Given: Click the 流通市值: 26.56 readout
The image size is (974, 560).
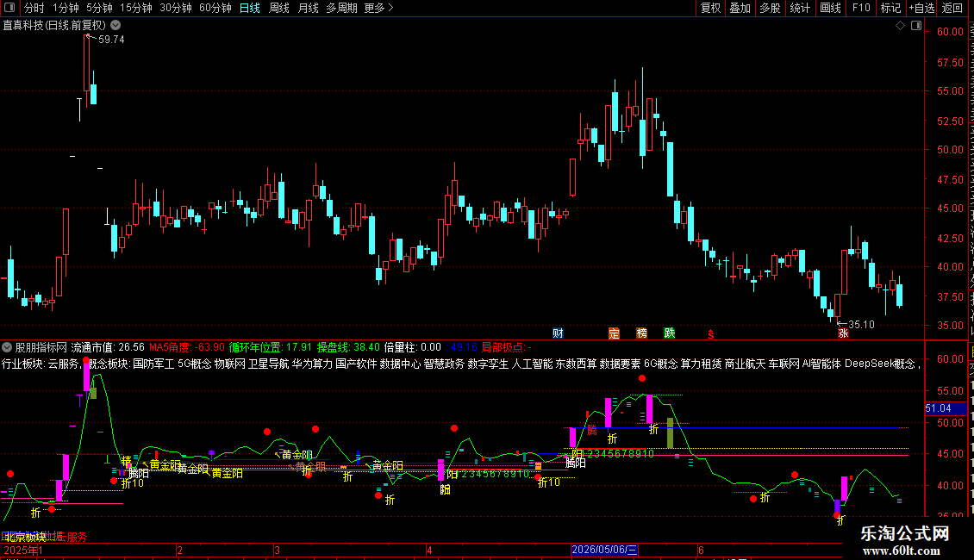Looking at the screenshot, I should point(108,348).
